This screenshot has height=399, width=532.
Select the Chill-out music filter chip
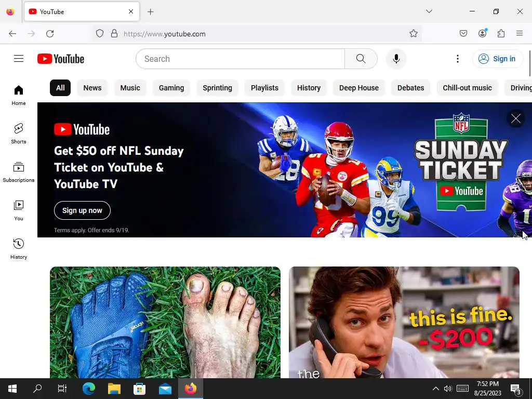(467, 88)
